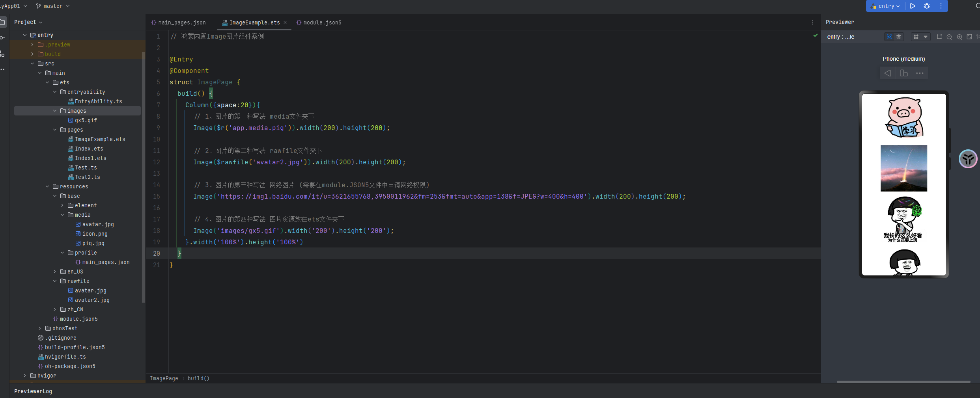
Task: Open the entry run configuration dropdown
Action: click(886, 6)
